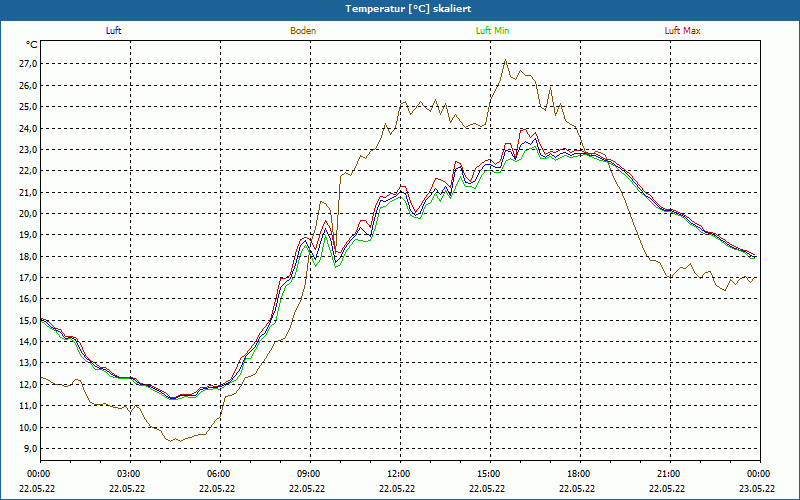Screen dimensions: 800x500
Task: Click the 20,0 y-axis value
Action: click(29, 214)
